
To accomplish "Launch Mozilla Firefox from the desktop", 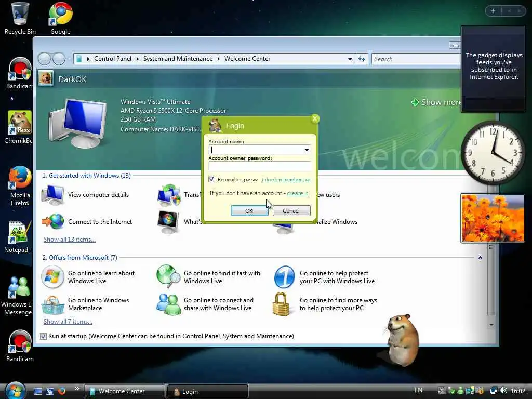I will click(x=20, y=186).
